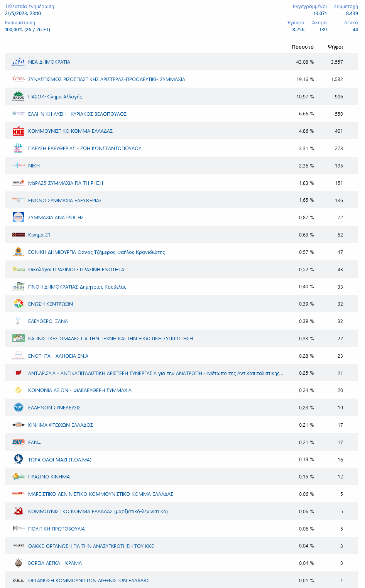Click the ΑΝΤ.ΑΡ.ΣΥ.Α red logo
The image size is (365, 588).
(19, 373)
